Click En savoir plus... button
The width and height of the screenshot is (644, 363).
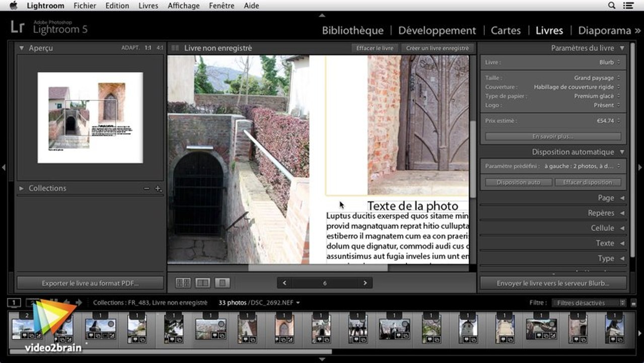click(553, 136)
